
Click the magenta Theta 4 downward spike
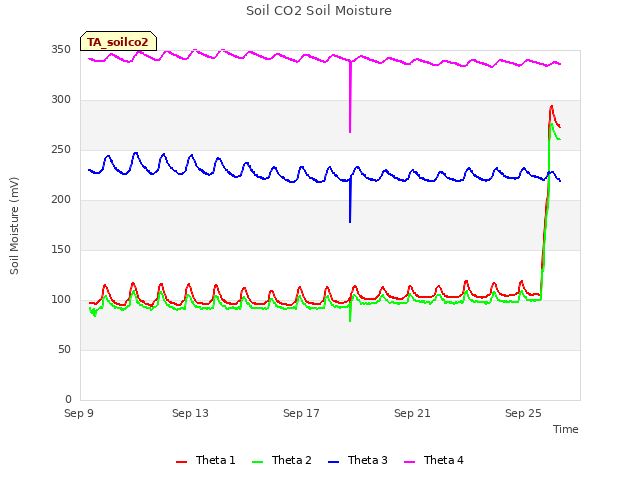[350, 97]
